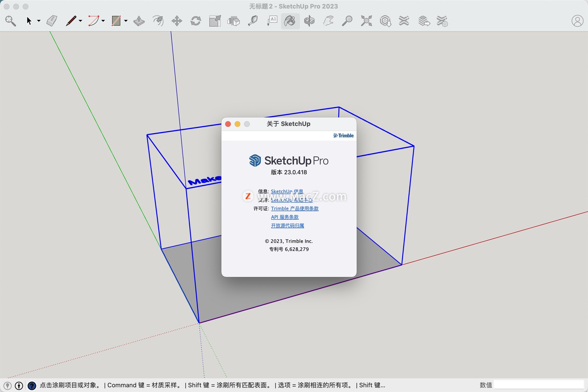Select the Arc tool
This screenshot has width=588, height=392.
point(93,21)
